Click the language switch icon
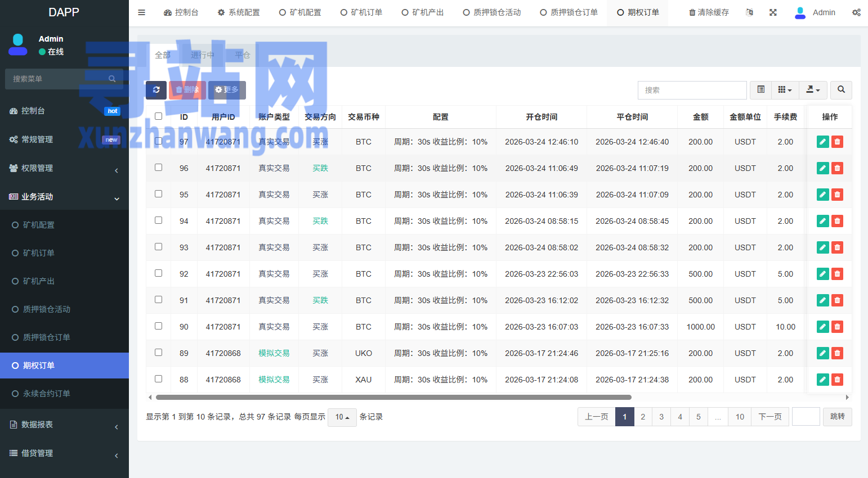This screenshot has width=868, height=478. 749,12
